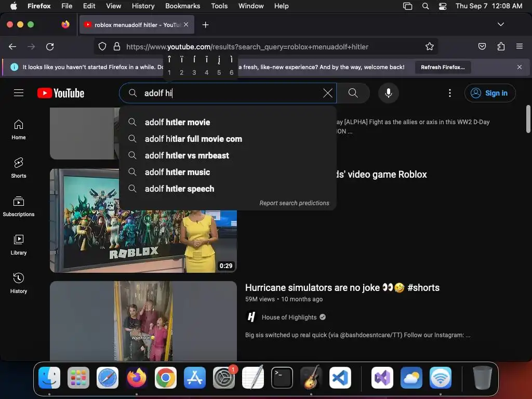Launch Google Chrome from the dock
Viewport: 532px width, 399px height.
pos(166,378)
